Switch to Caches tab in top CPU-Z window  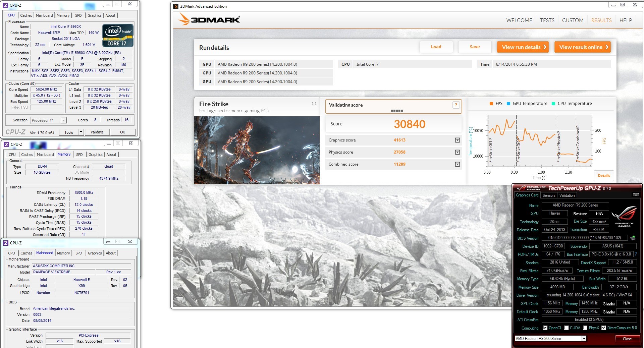tap(26, 15)
